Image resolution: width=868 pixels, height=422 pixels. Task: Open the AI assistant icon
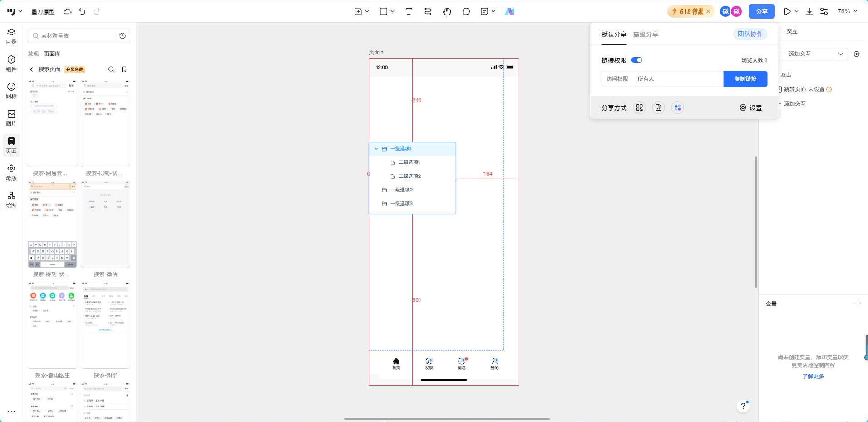(x=509, y=11)
